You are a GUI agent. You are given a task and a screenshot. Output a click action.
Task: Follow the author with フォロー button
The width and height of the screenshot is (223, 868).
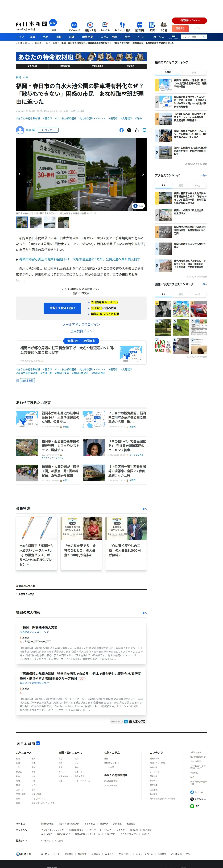pyautogui.click(x=48, y=130)
